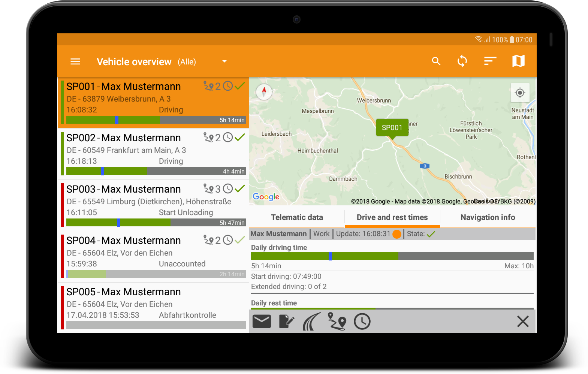Select vehicle SP002 - Max Mustermann
Screen dimensions: 588x374
(153, 154)
